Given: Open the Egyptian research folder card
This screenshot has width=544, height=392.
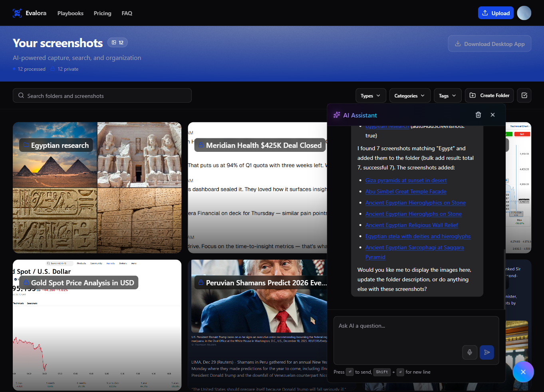Looking at the screenshot, I should tap(97, 188).
